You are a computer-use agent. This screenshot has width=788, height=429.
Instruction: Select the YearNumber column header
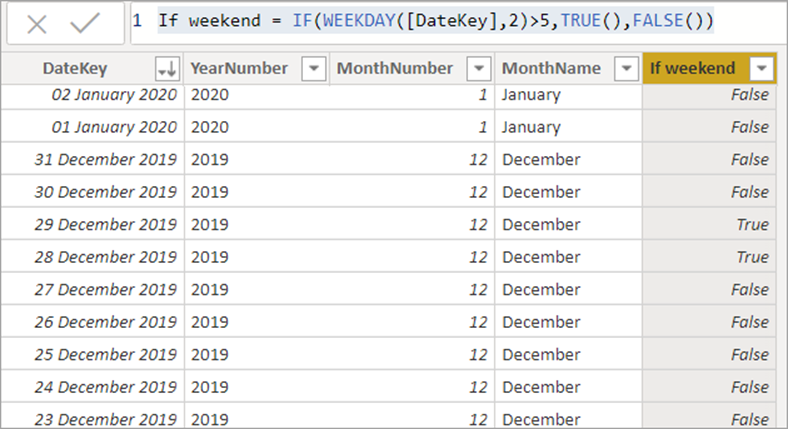pos(239,68)
